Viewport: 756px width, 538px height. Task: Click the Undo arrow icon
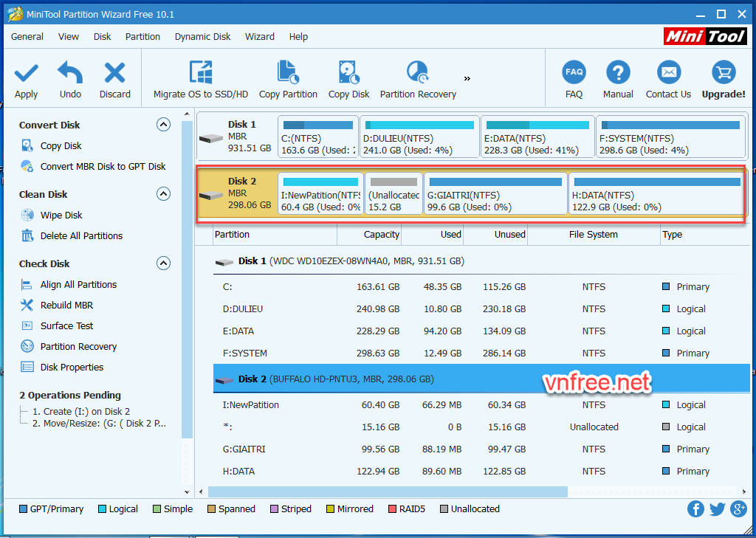70,74
